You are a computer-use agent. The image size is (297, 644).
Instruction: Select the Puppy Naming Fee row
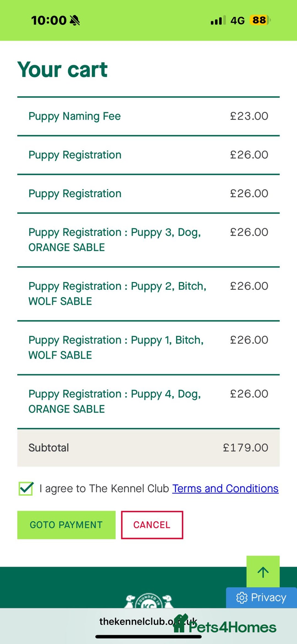(x=148, y=116)
